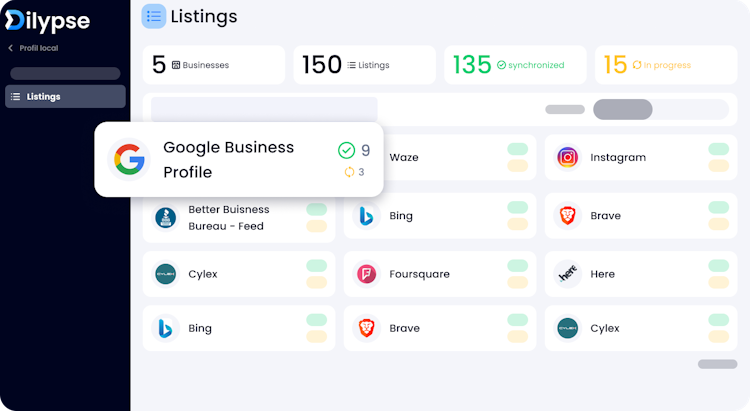Image resolution: width=750 pixels, height=411 pixels.
Task: Select the Instagram listing icon
Action: click(568, 157)
